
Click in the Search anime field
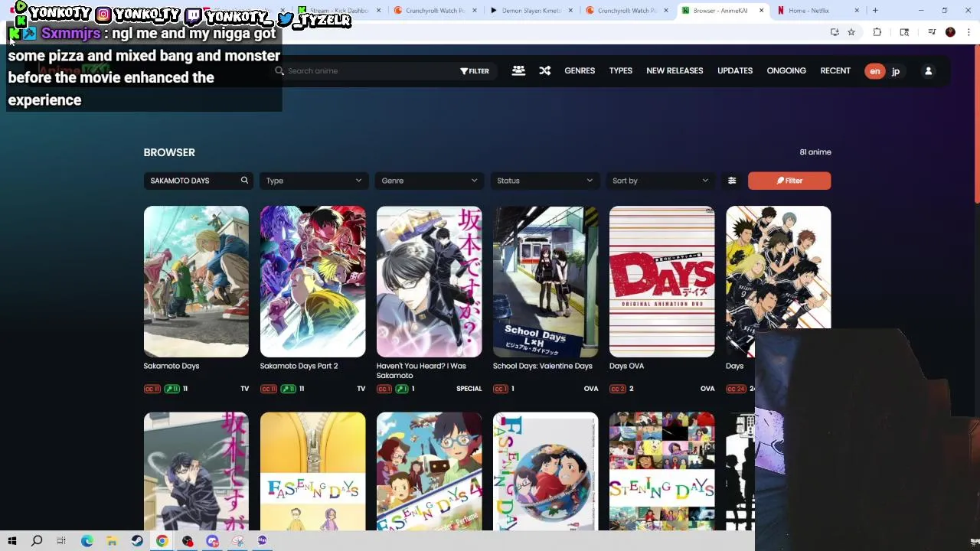367,71
